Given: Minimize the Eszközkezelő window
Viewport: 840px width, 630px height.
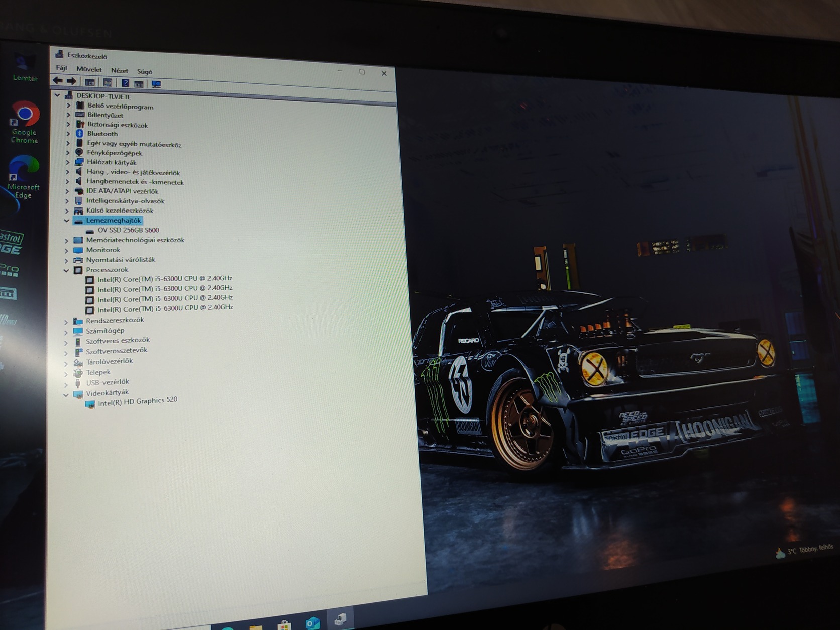Looking at the screenshot, I should tap(340, 71).
